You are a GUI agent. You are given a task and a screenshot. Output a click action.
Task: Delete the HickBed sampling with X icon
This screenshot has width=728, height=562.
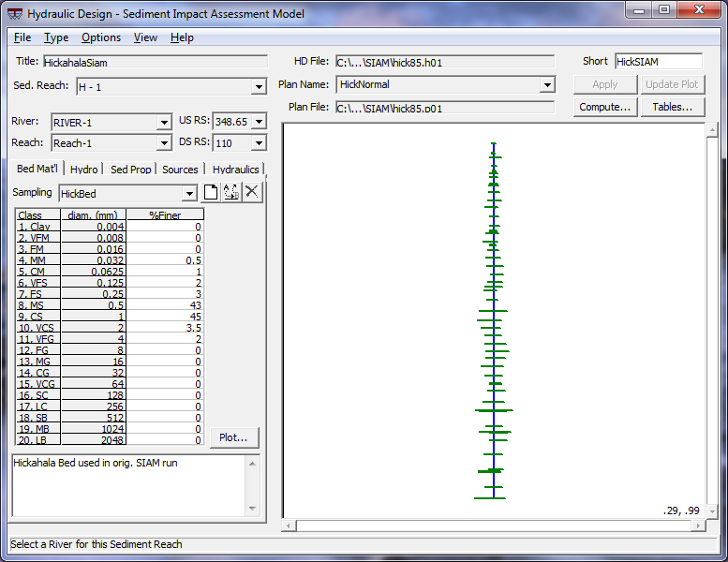[x=252, y=192]
